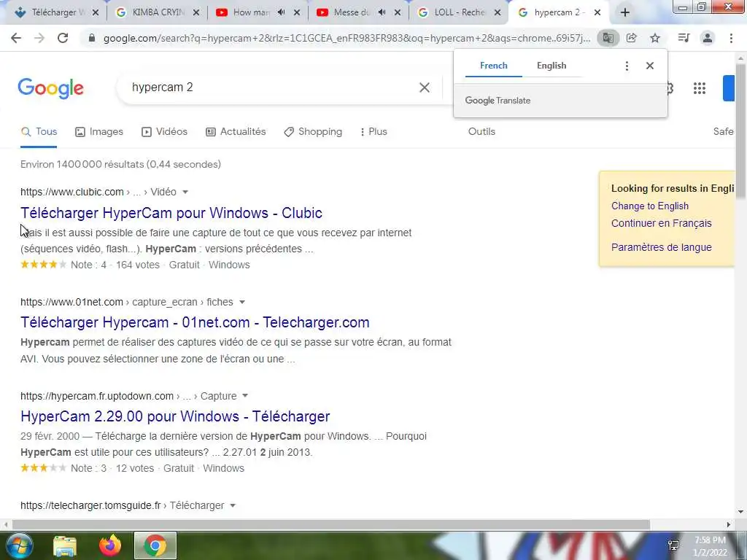Screen dimensions: 747x560
Task: Open the media control icon in toolbar
Action: 684,38
